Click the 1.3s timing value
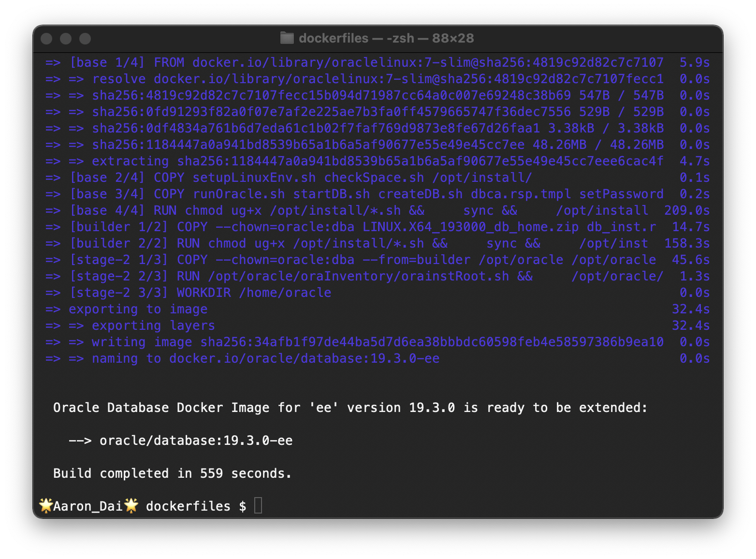 coord(695,277)
